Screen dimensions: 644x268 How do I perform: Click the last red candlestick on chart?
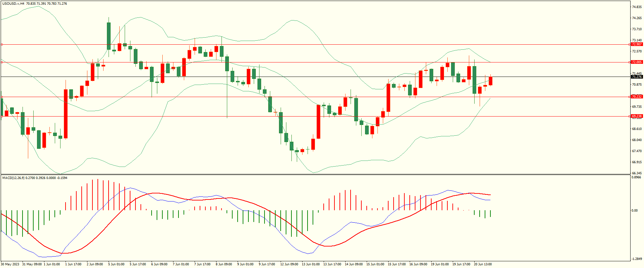pyautogui.click(x=490, y=81)
